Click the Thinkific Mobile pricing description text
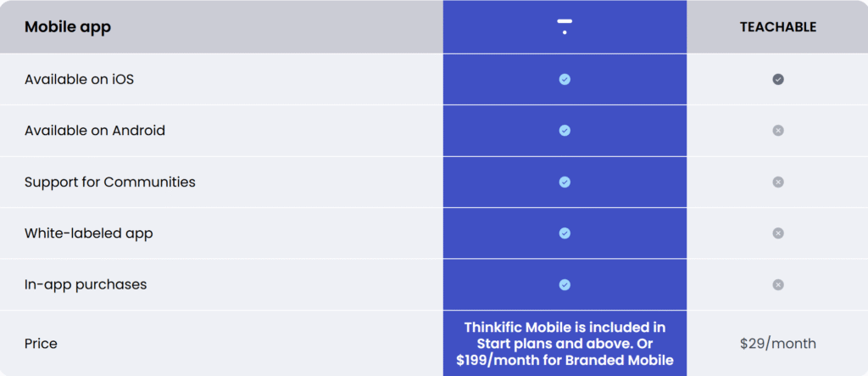This screenshot has width=868, height=376. pyautogui.click(x=565, y=343)
